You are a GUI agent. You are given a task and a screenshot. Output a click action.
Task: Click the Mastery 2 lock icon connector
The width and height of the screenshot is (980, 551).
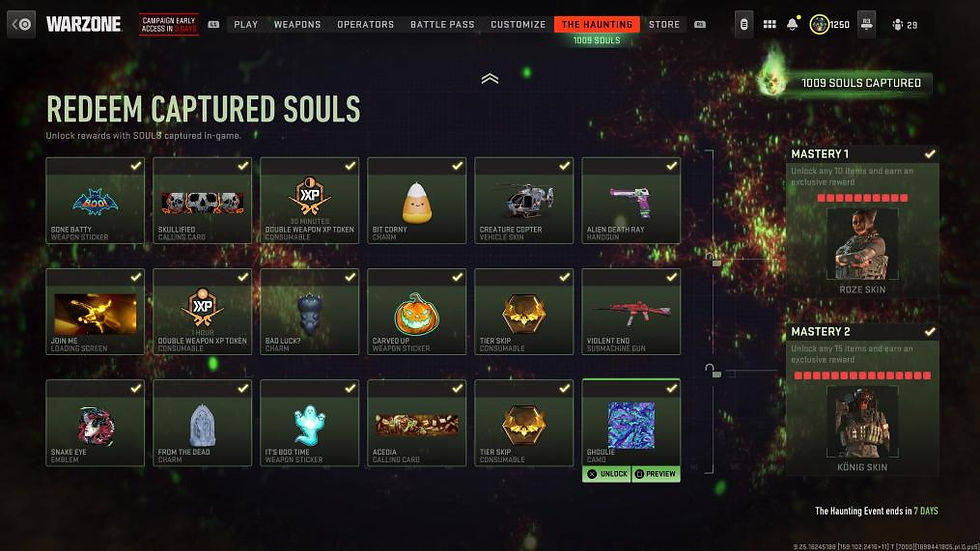tap(713, 370)
